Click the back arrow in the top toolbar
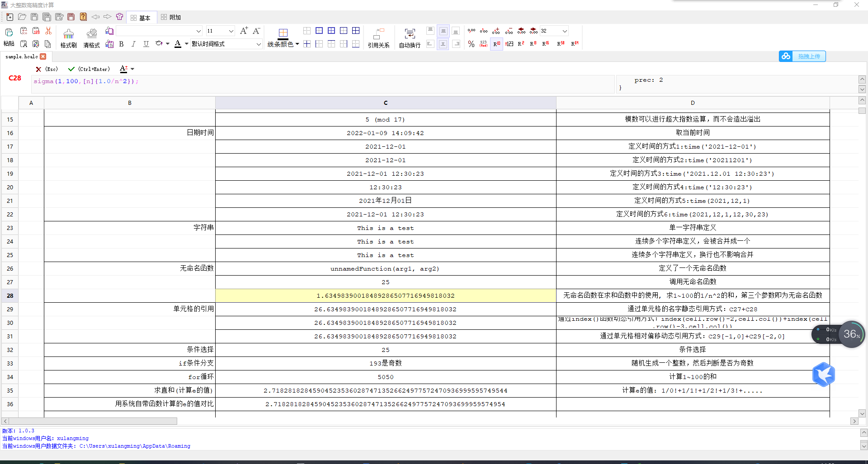Viewport: 868px width, 464px height. tap(95, 17)
